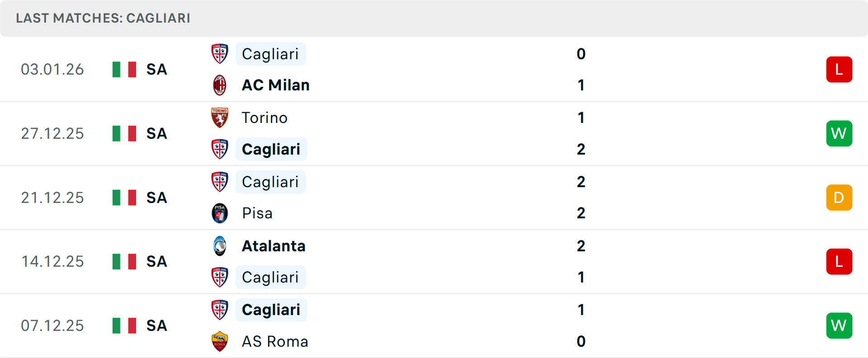The width and height of the screenshot is (868, 358).
Task: Click orange D badge for Pisa match
Action: 839,198
